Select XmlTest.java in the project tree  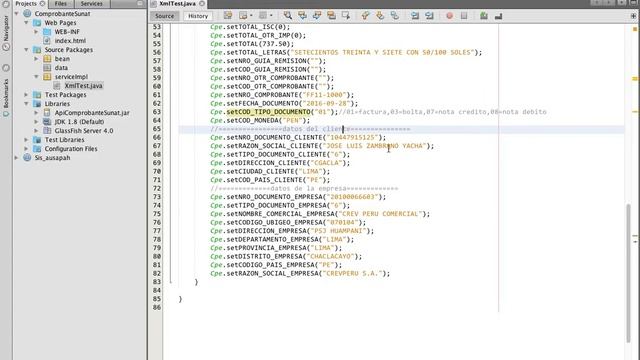(x=83, y=86)
